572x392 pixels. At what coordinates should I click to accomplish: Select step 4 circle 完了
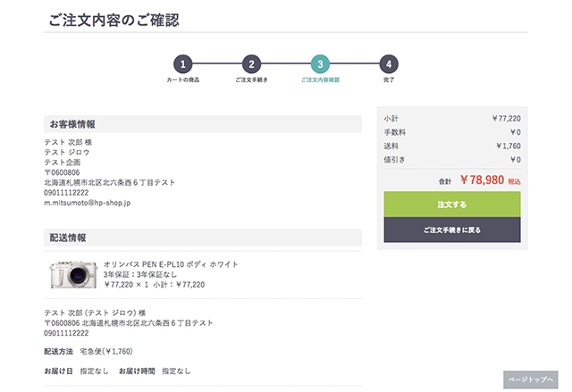(389, 64)
